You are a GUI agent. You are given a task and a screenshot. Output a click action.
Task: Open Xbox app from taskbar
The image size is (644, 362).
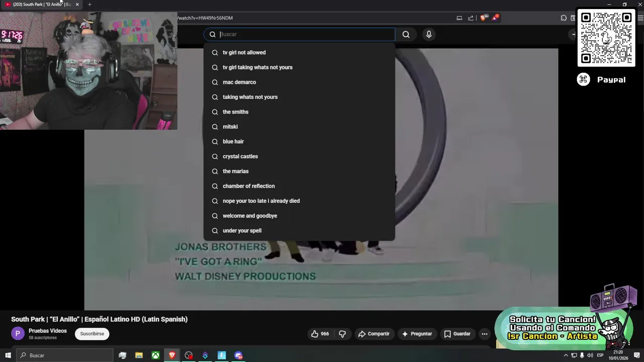[x=156, y=355]
